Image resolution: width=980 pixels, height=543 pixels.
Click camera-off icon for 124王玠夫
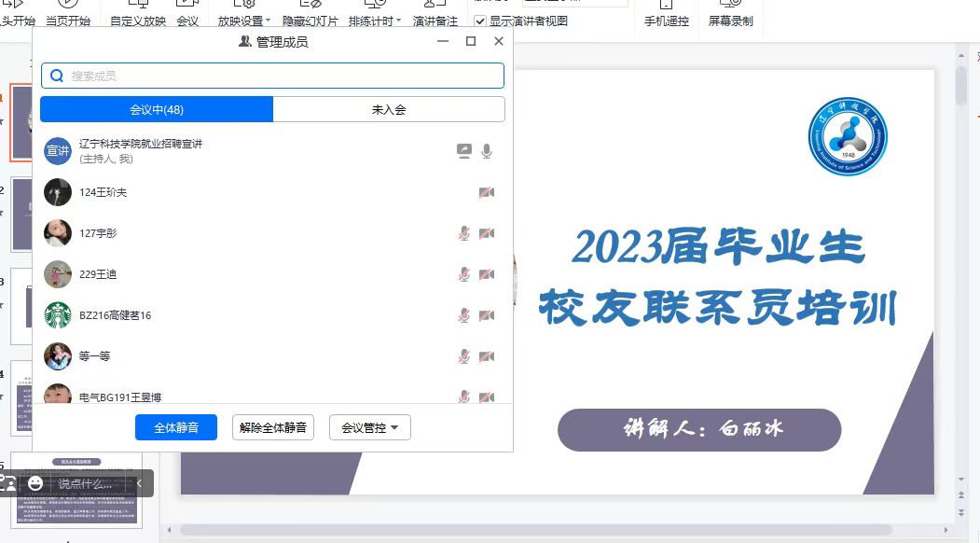coord(486,192)
